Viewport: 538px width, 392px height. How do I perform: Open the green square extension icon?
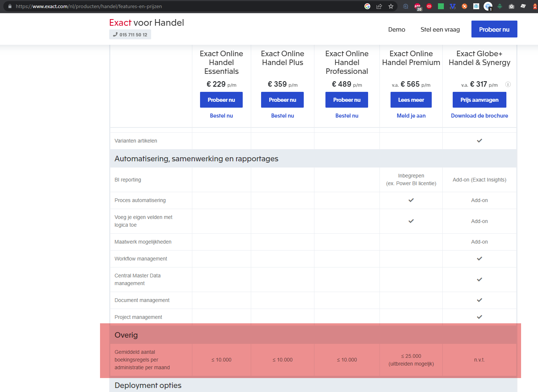pyautogui.click(x=441, y=6)
